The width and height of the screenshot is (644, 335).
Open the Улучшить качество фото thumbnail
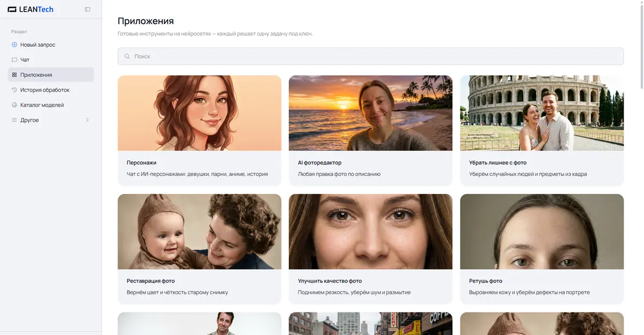point(370,232)
